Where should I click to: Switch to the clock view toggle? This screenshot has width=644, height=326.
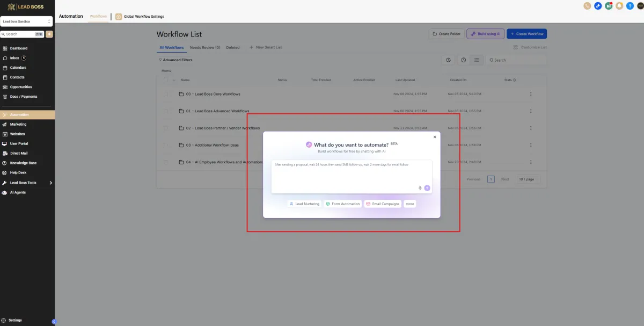464,60
